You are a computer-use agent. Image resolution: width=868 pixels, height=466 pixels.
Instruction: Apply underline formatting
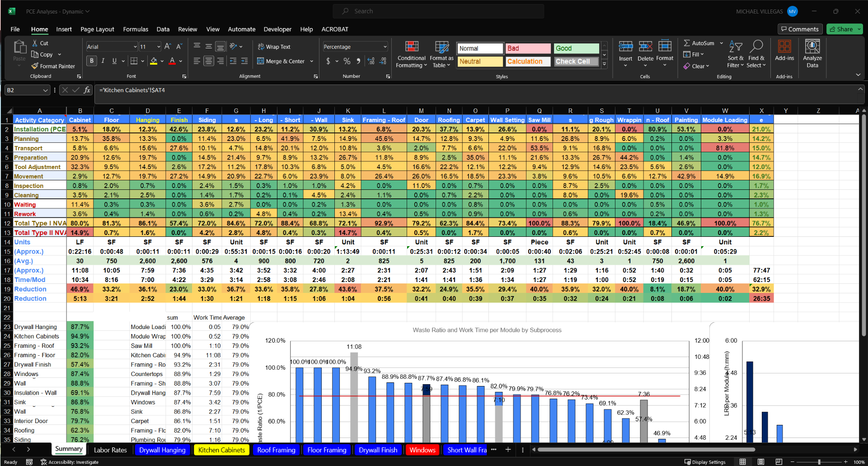114,61
